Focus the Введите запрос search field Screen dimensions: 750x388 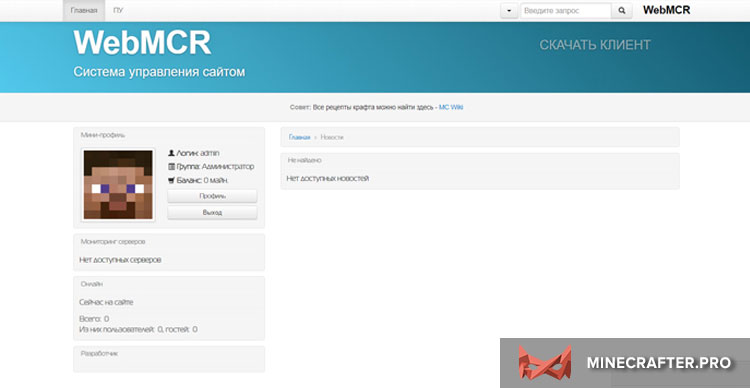click(x=565, y=11)
